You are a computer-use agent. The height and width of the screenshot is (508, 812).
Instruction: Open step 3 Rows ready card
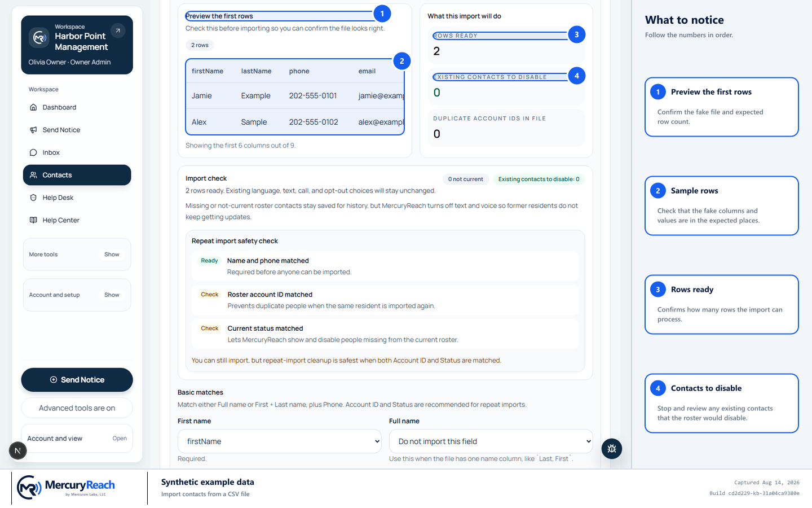click(x=722, y=305)
